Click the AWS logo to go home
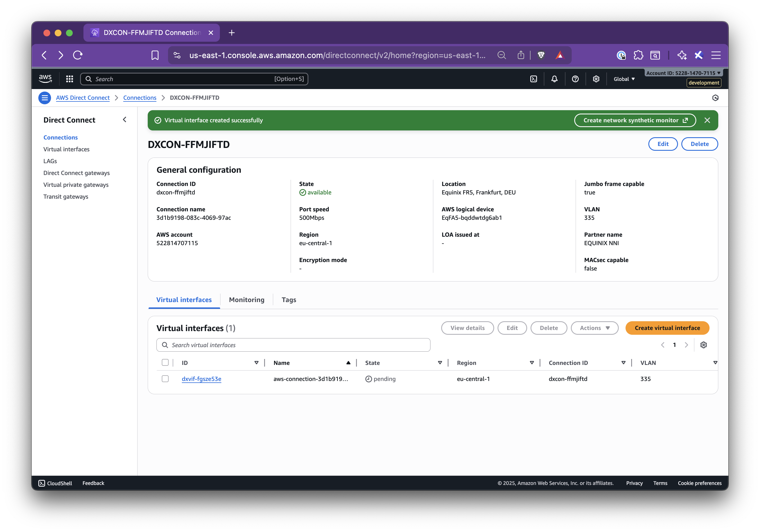Image resolution: width=760 pixels, height=532 pixels. (45, 78)
